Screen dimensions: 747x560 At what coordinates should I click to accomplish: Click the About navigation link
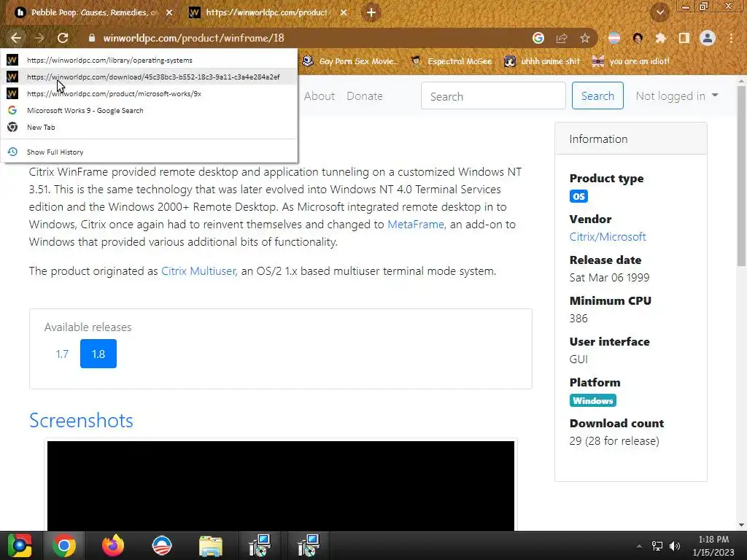pyautogui.click(x=320, y=96)
